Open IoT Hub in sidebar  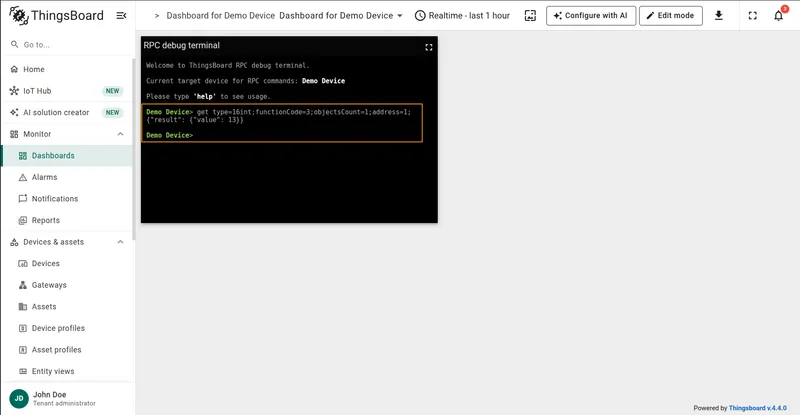[x=67, y=91]
